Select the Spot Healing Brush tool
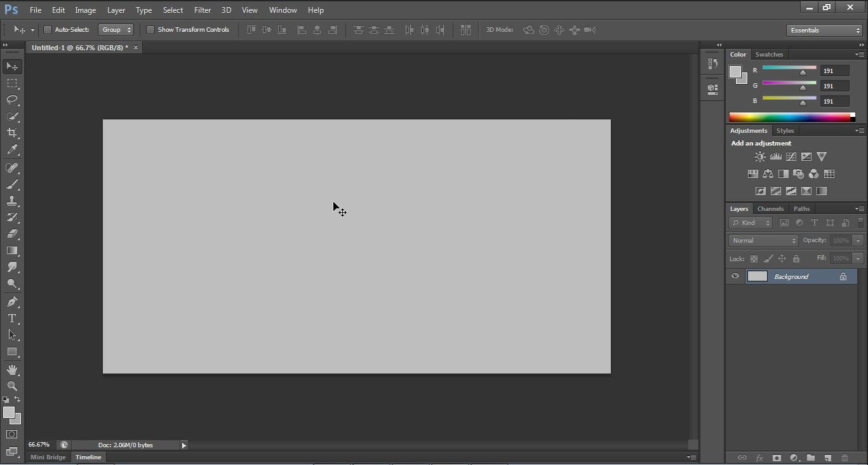868x465 pixels. pos(12,168)
